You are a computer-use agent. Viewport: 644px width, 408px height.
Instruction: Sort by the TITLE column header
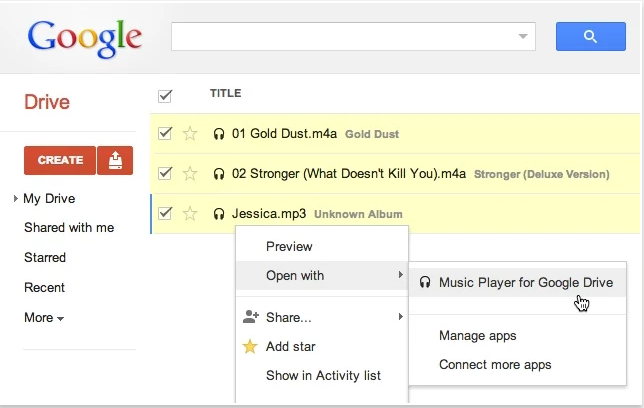(x=225, y=93)
